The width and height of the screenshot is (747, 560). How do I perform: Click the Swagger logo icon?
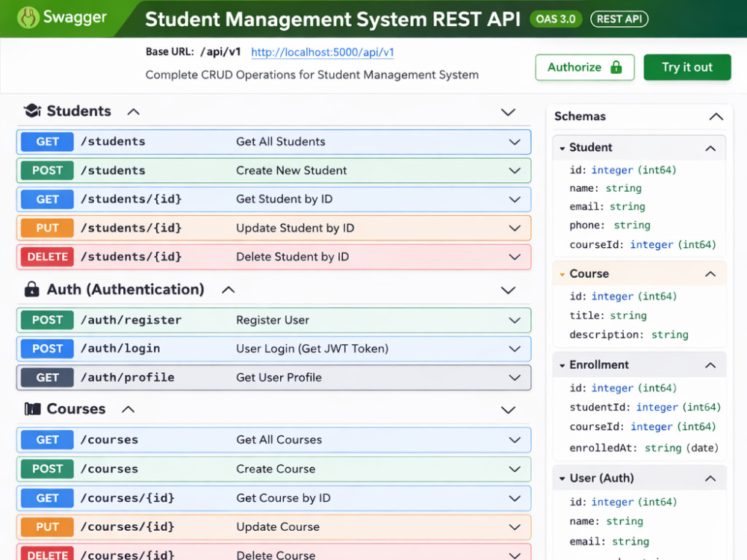coord(28,18)
